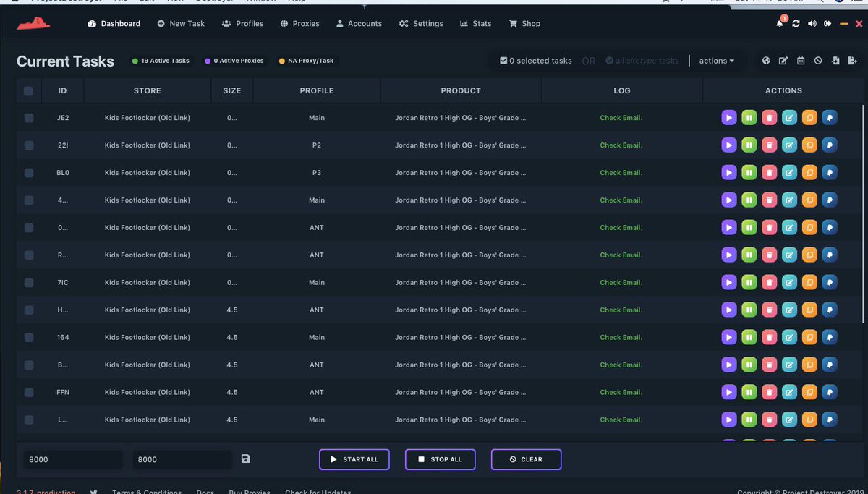The width and height of the screenshot is (868, 494).
Task: Check the box for task 7IC
Action: point(28,283)
